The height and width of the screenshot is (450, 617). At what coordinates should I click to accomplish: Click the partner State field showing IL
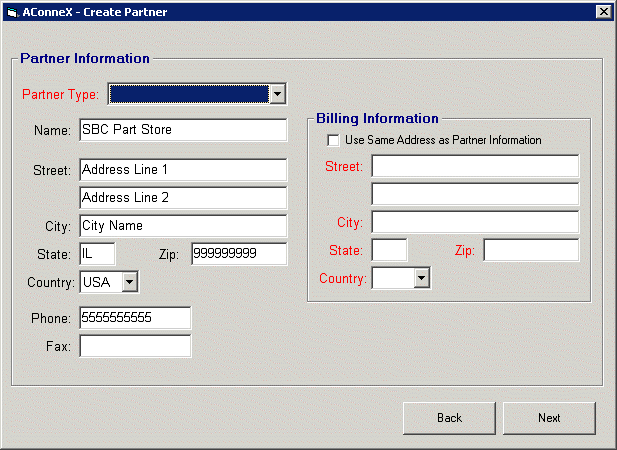coord(97,254)
